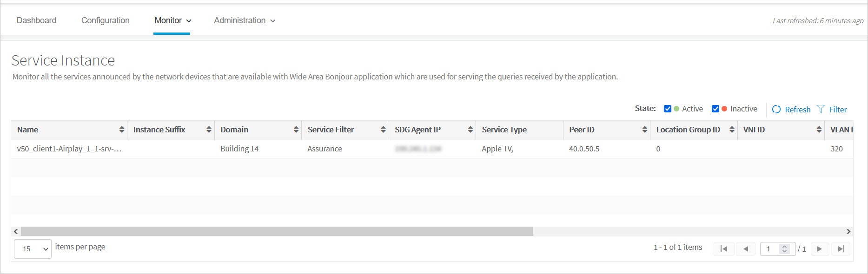Viewport: 868px width, 274px height.
Task: Select the v50_client1-Airplay_1_1-srv row name
Action: tap(69, 149)
